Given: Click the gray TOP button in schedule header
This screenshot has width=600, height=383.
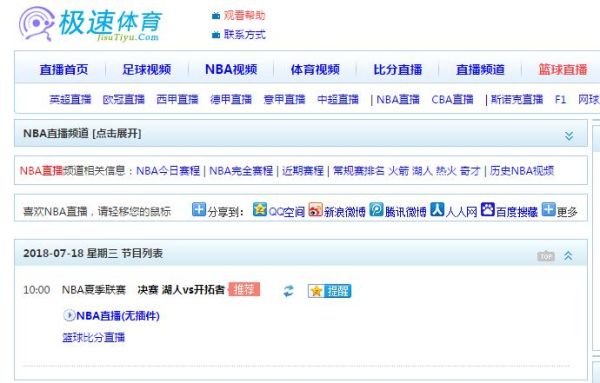Looking at the screenshot, I should (546, 256).
